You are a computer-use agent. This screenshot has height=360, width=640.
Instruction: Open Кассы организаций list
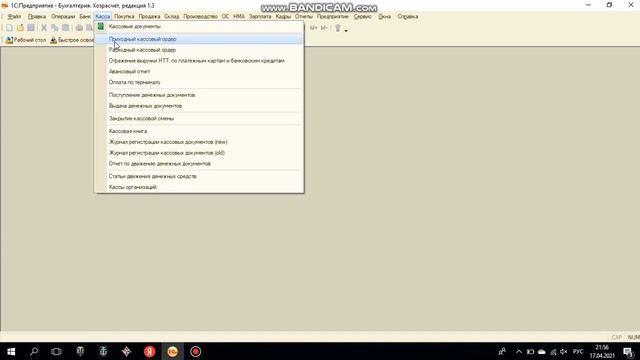click(x=199, y=187)
